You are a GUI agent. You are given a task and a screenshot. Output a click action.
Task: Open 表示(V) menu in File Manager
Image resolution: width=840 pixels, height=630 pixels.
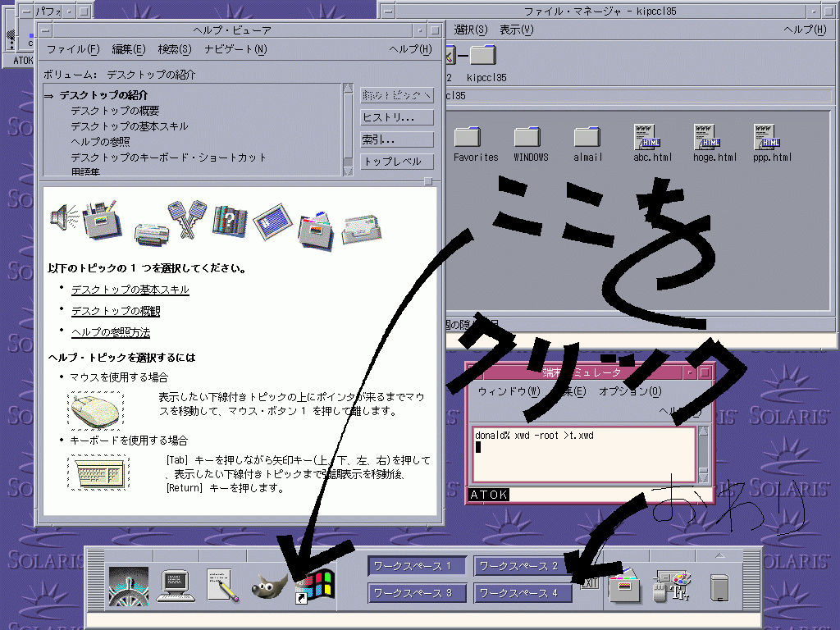[517, 30]
